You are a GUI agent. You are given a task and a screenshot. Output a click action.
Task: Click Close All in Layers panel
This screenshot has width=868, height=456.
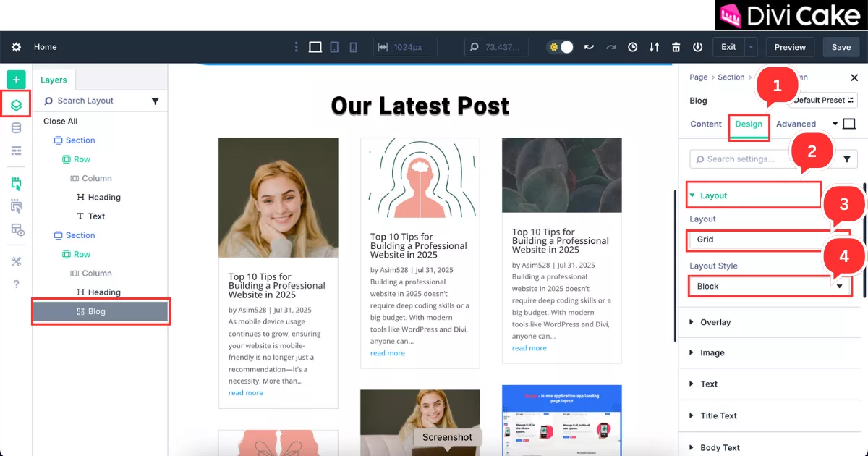pos(60,122)
